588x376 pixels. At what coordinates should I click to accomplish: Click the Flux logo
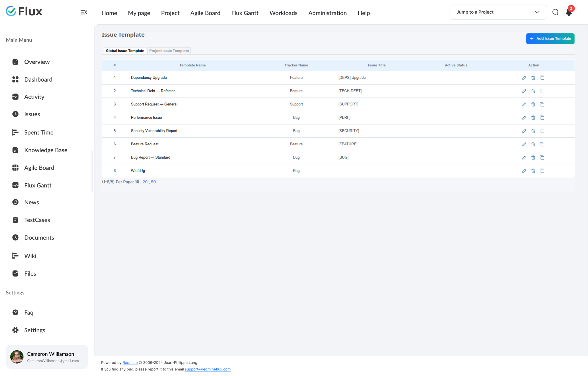[x=24, y=11]
